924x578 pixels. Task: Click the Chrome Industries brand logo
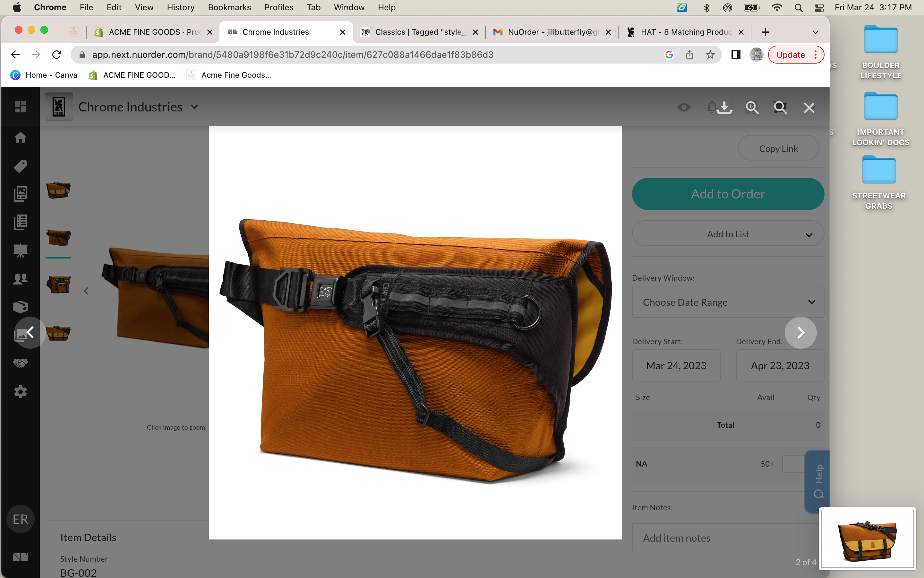(59, 107)
